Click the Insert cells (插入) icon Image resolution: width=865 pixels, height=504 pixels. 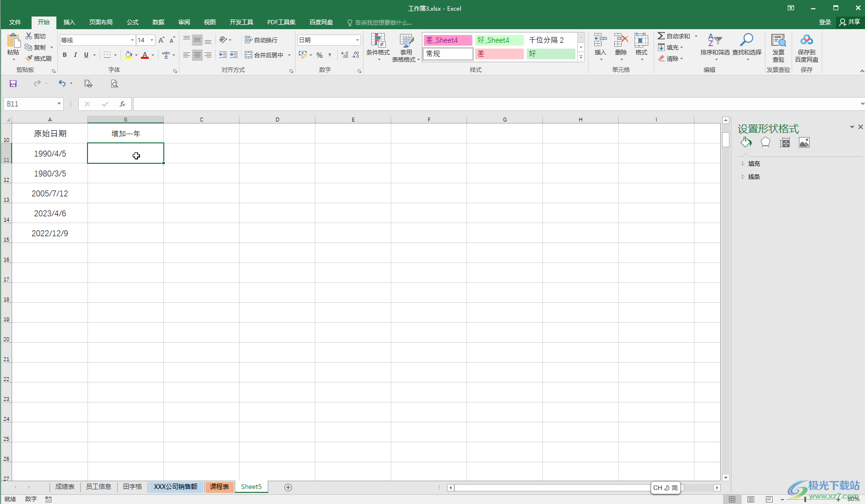pyautogui.click(x=601, y=40)
